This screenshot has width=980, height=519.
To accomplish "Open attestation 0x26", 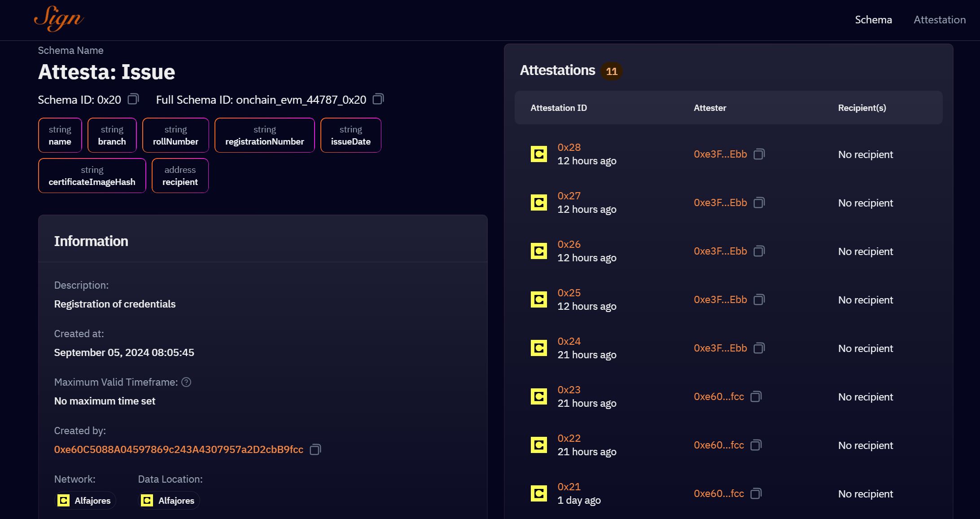I will tap(569, 244).
